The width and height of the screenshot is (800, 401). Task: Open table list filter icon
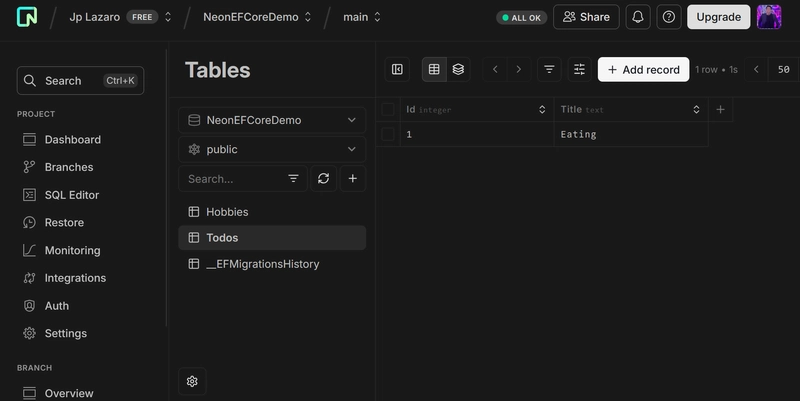click(293, 179)
